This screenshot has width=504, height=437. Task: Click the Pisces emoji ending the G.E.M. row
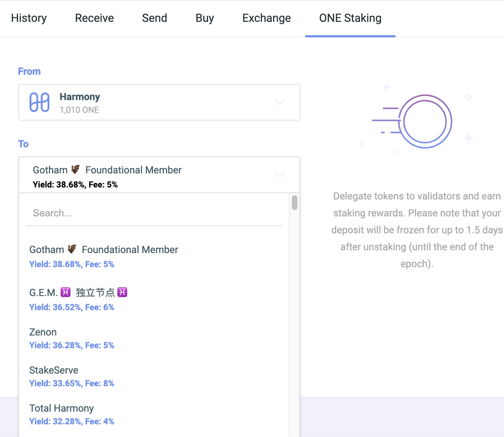(x=122, y=292)
